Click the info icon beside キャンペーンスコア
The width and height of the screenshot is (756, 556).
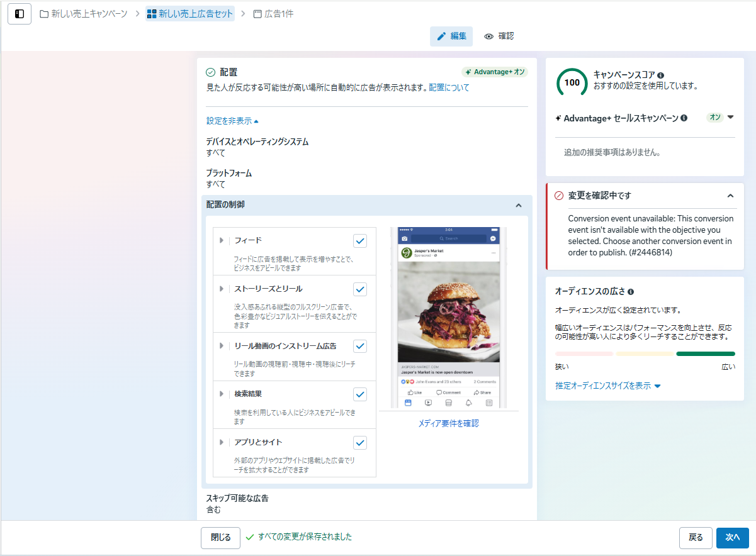click(660, 75)
